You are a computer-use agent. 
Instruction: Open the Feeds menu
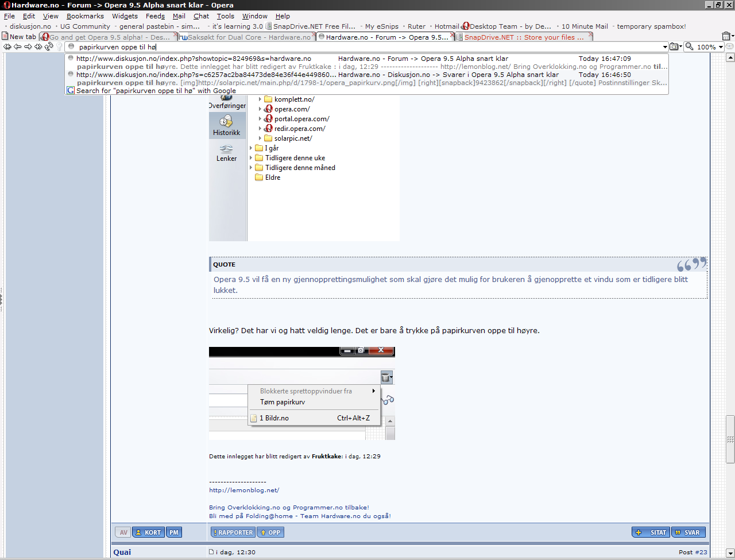pos(155,16)
